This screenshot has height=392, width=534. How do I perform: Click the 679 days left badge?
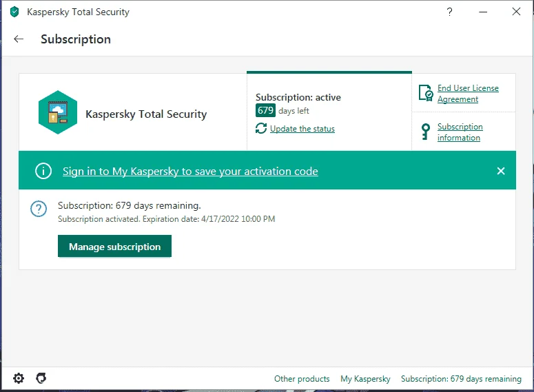pyautogui.click(x=265, y=111)
